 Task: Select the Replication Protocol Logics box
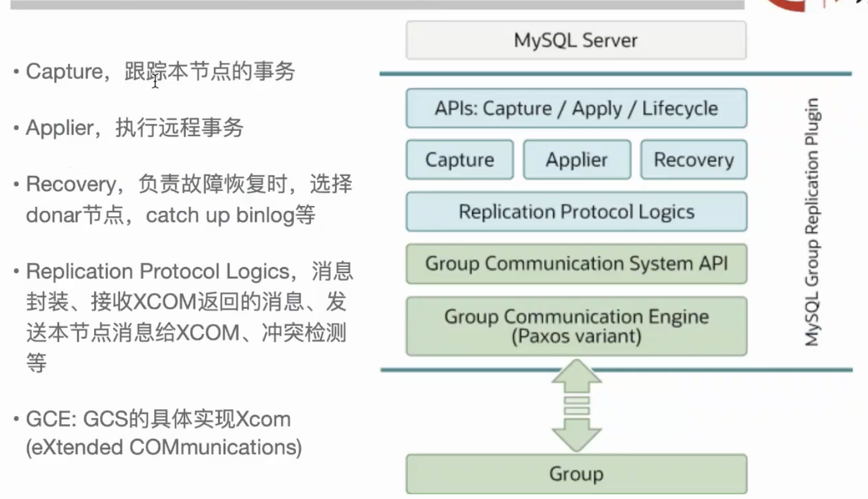tap(576, 212)
